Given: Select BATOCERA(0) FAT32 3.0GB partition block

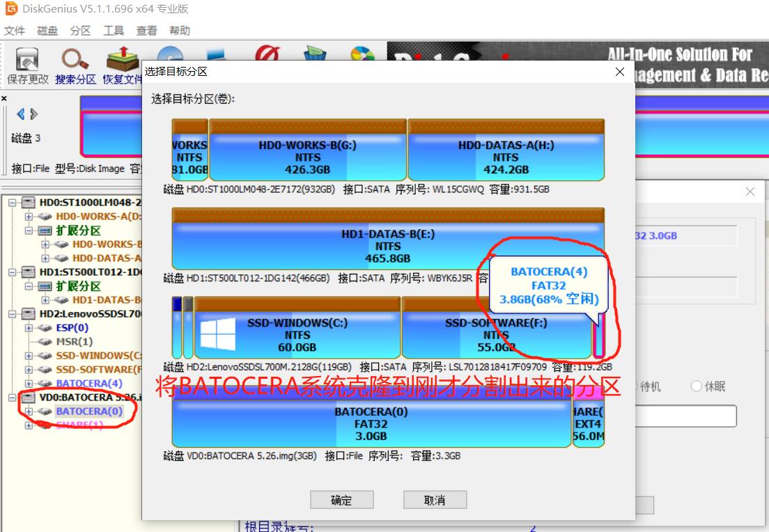Looking at the screenshot, I should [371, 417].
